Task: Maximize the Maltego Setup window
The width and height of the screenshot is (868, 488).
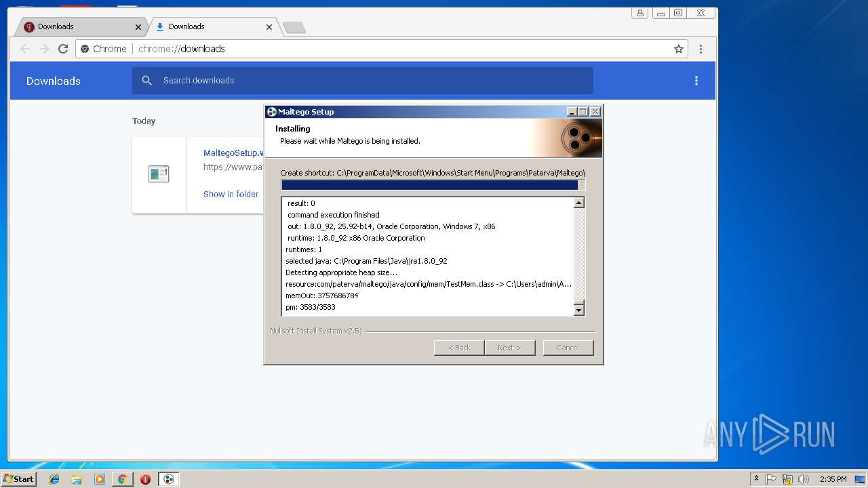Action: [x=583, y=112]
